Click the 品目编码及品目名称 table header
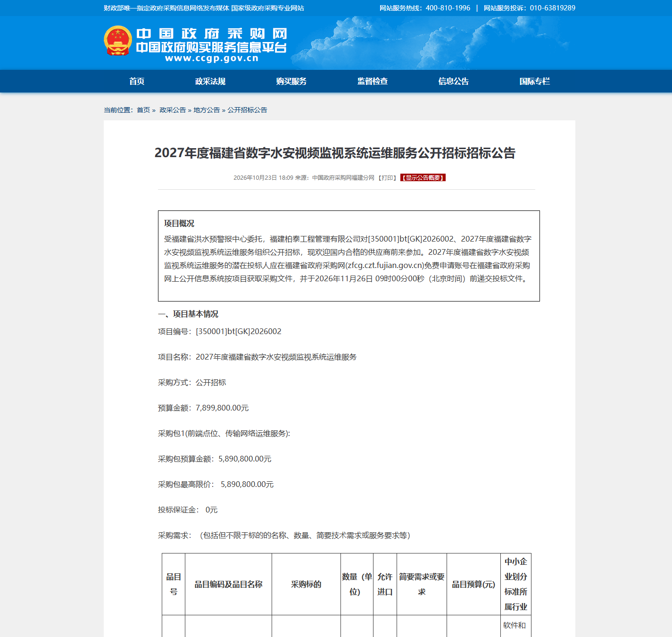Screen dimensions: 672x637 (229, 584)
